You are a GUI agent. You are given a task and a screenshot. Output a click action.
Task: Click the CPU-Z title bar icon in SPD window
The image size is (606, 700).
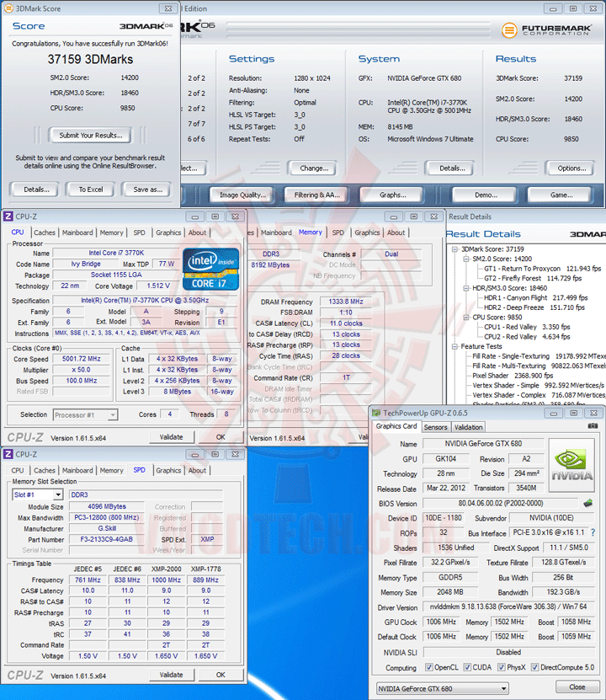[x=8, y=454]
